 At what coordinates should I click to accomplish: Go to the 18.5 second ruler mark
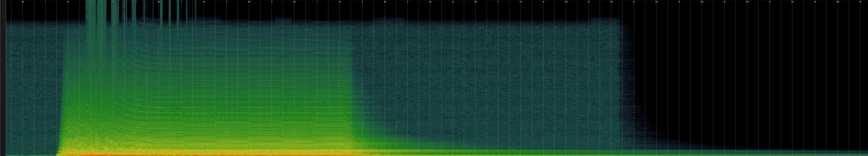[x=838, y=2]
